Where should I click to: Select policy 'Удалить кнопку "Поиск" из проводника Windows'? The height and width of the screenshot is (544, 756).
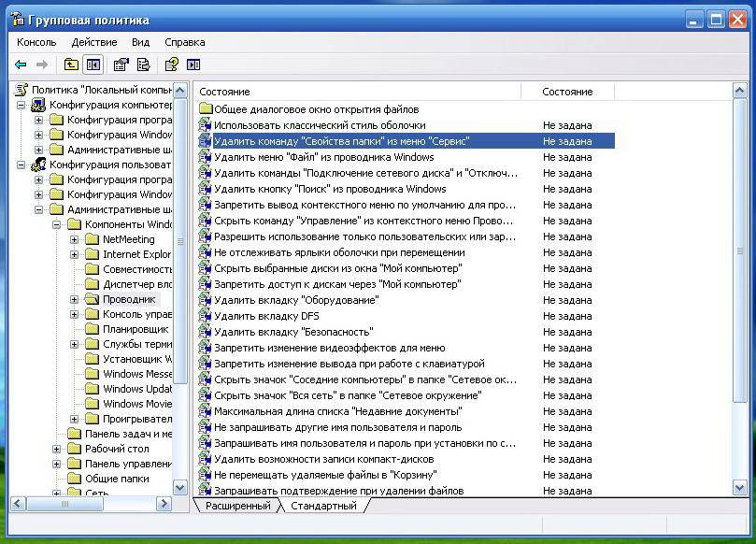pos(330,189)
